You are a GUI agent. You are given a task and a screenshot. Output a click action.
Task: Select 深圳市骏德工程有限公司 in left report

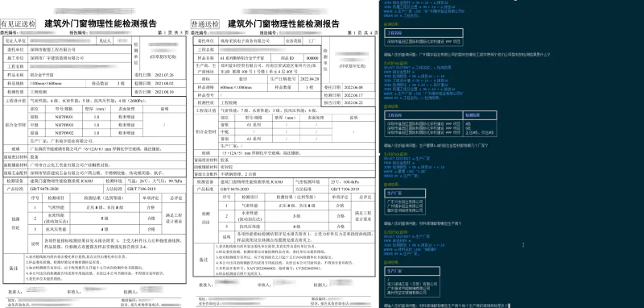53,49
